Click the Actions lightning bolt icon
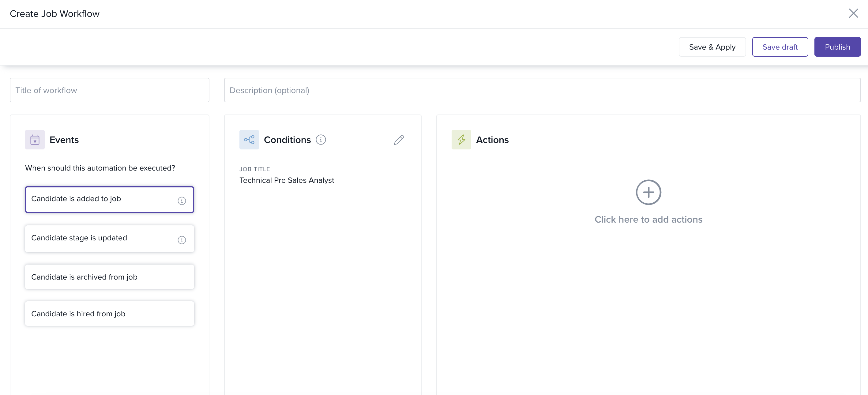 [x=461, y=140]
